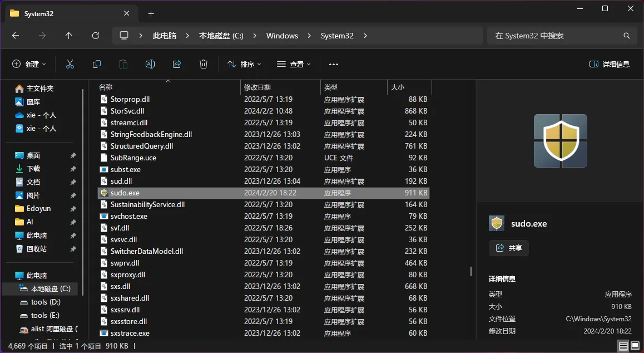The image size is (644, 353).
Task: Select SubRange.uce file
Action: pyautogui.click(x=263, y=158)
